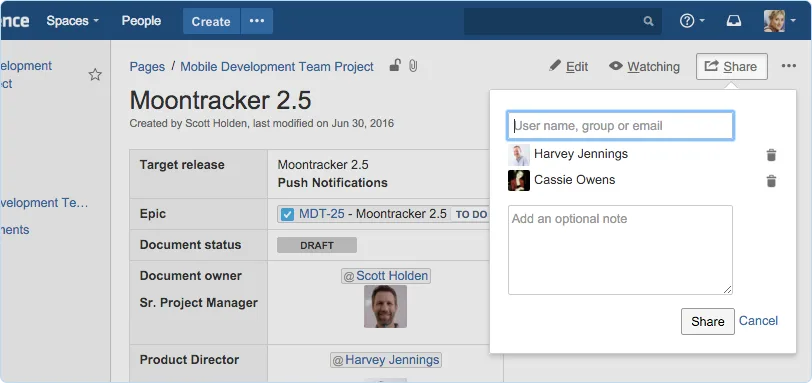
Task: Click Harvey Jennings' avatar in share list
Action: [519, 155]
